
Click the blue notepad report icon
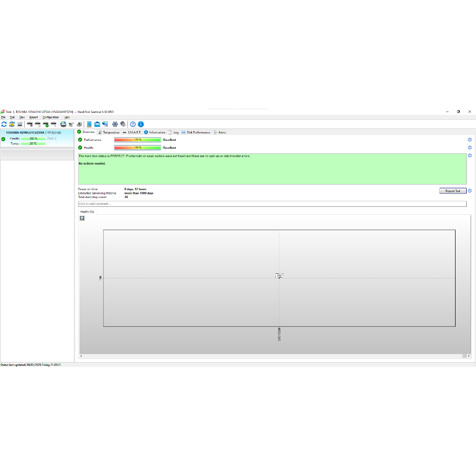(x=89, y=124)
